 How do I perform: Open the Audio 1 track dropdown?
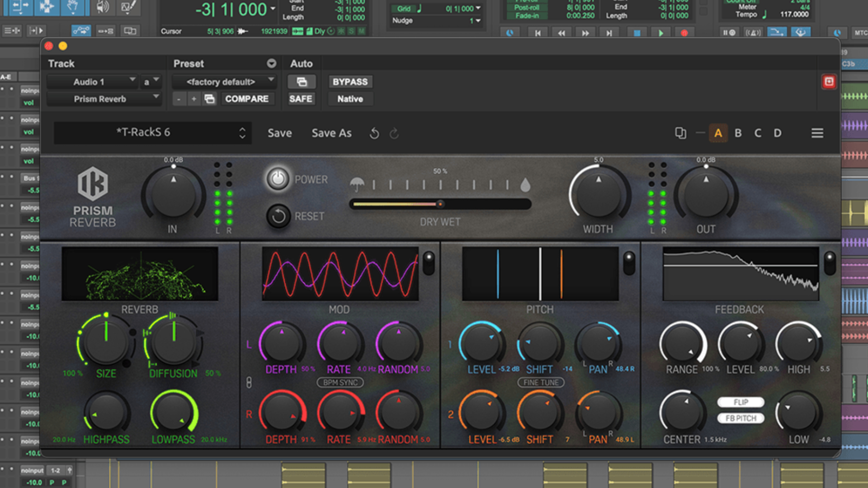(x=104, y=82)
